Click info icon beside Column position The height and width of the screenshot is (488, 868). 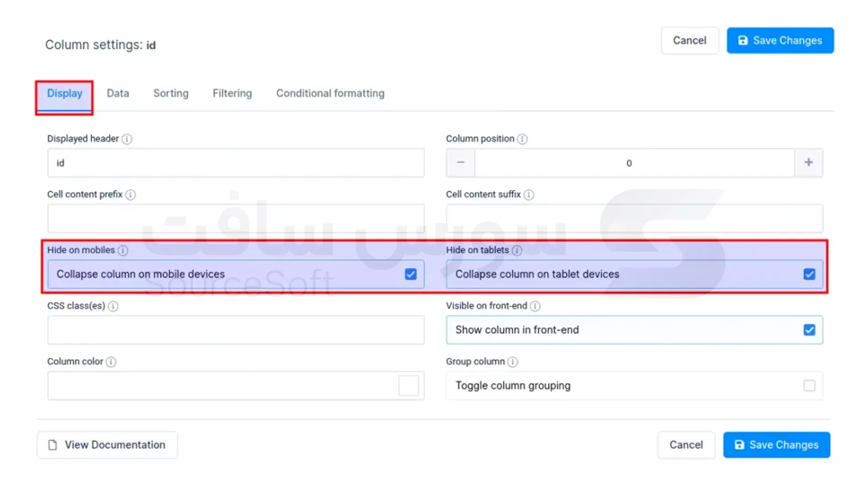pyautogui.click(x=522, y=139)
